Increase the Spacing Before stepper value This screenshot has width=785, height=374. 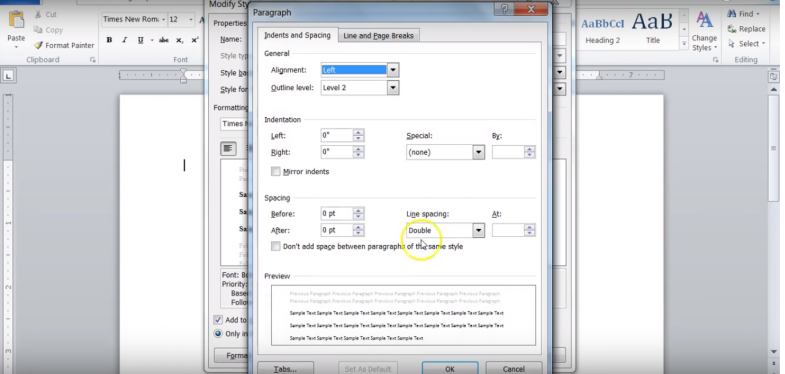(x=358, y=211)
